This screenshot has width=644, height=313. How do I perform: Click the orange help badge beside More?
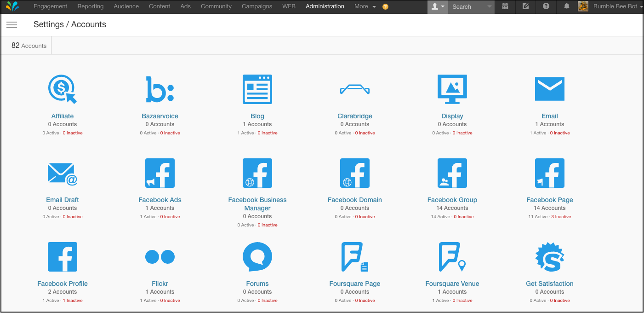tap(385, 7)
